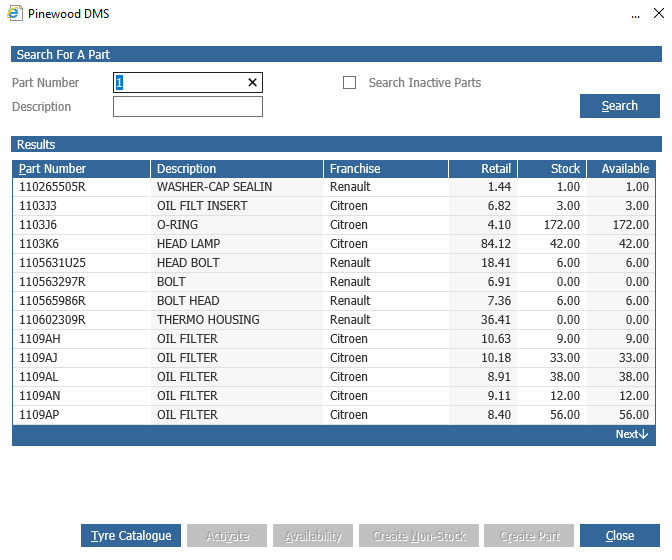Open the ellipsis menu in title bar
The width and height of the screenshot is (672, 560).
pyautogui.click(x=635, y=16)
